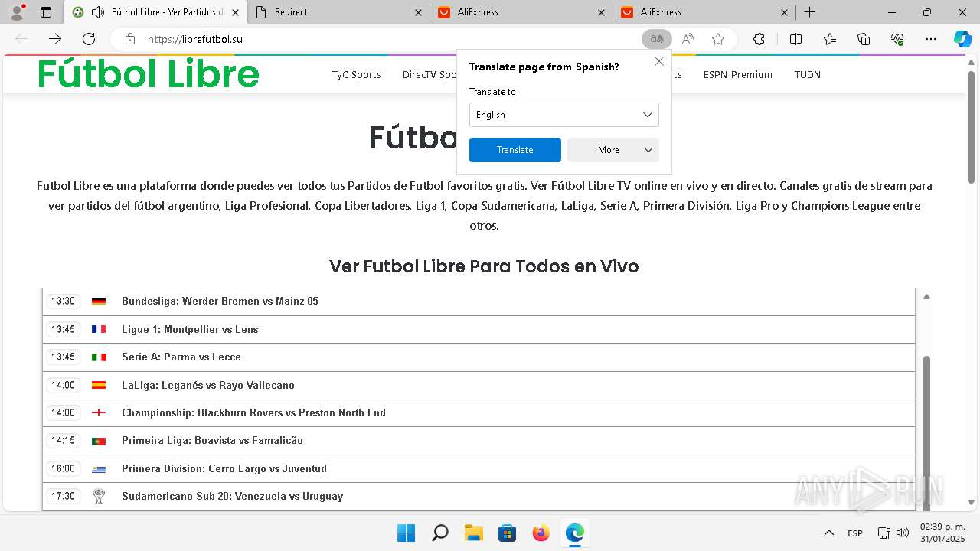The width and height of the screenshot is (980, 551).
Task: Open the ESPN Premium channel
Action: (x=738, y=74)
